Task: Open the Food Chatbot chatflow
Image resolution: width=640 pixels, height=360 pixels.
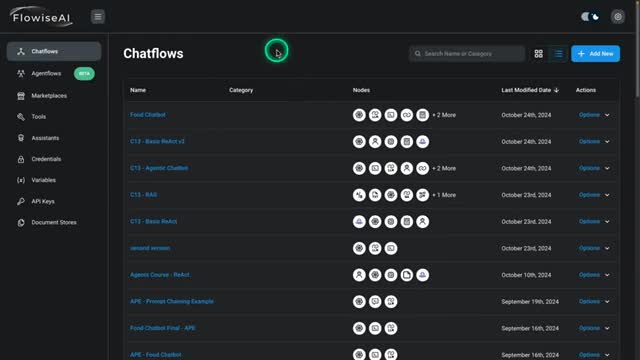Action: 148,115
